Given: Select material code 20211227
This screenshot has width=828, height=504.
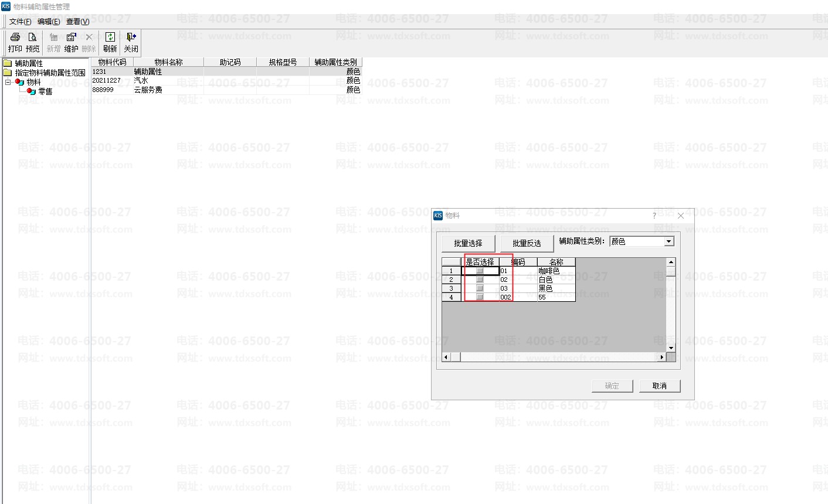Looking at the screenshot, I should (113, 80).
